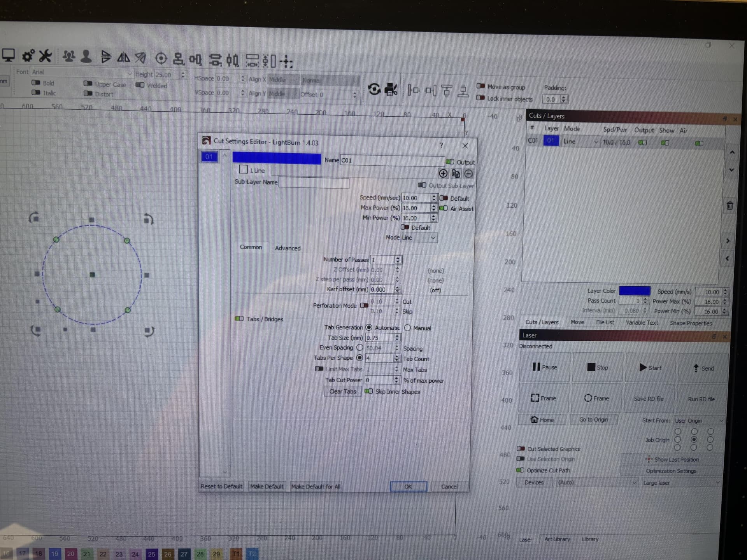Screen dimensions: 747x560
Task: Click Reset to Default button
Action: click(221, 486)
